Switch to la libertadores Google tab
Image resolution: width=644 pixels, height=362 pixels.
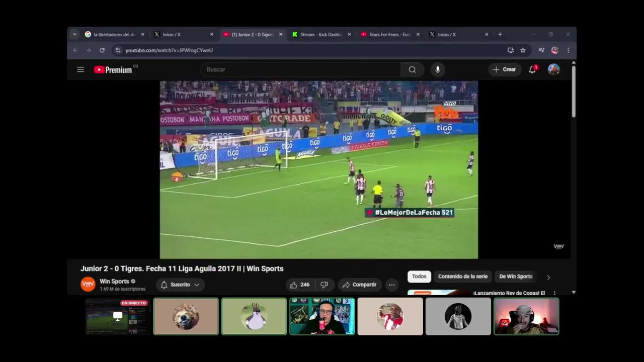(x=115, y=34)
